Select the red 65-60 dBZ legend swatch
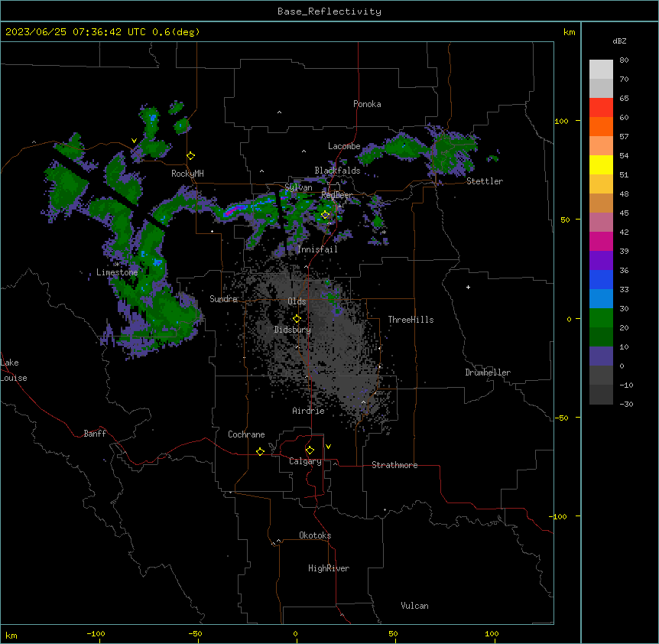Screen dimensions: 659x644 coord(601,108)
